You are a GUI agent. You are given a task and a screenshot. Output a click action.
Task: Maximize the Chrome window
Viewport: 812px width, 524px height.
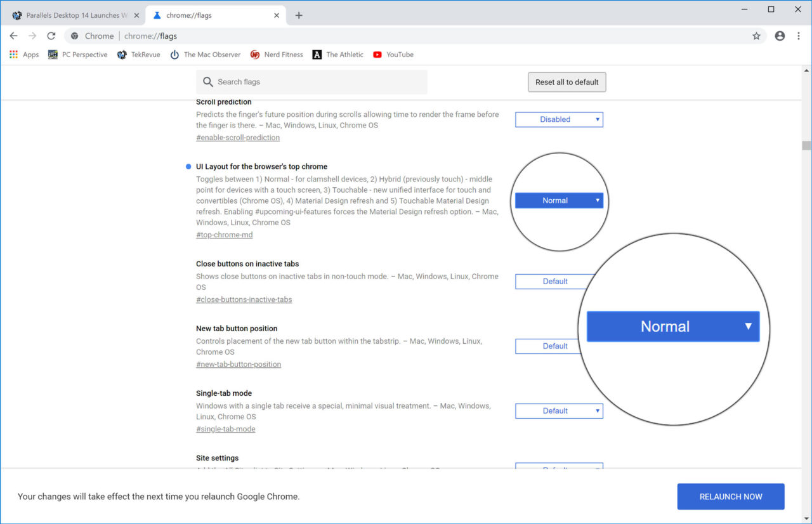point(771,9)
